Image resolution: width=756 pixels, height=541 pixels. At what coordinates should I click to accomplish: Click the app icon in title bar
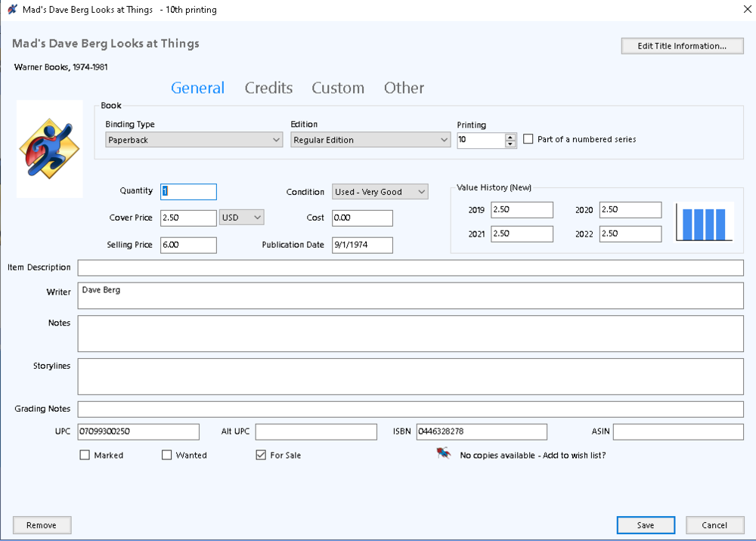point(12,10)
